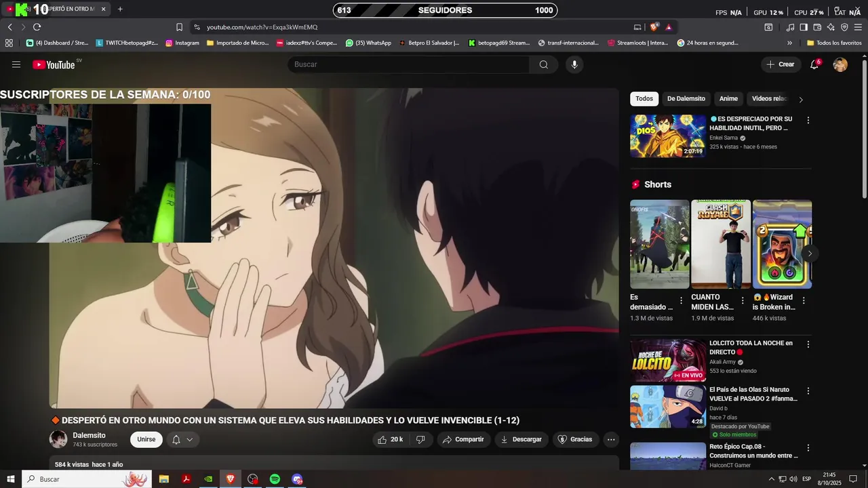This screenshot has height=488, width=868.
Task: Open the site settings icon in address bar
Action: click(x=197, y=27)
